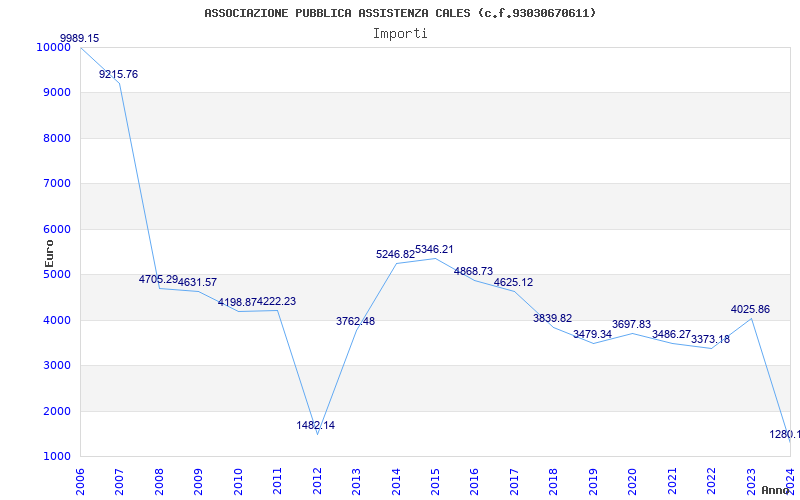Click the 10000 y-axis tick label
800x500 pixels.
click(53, 47)
